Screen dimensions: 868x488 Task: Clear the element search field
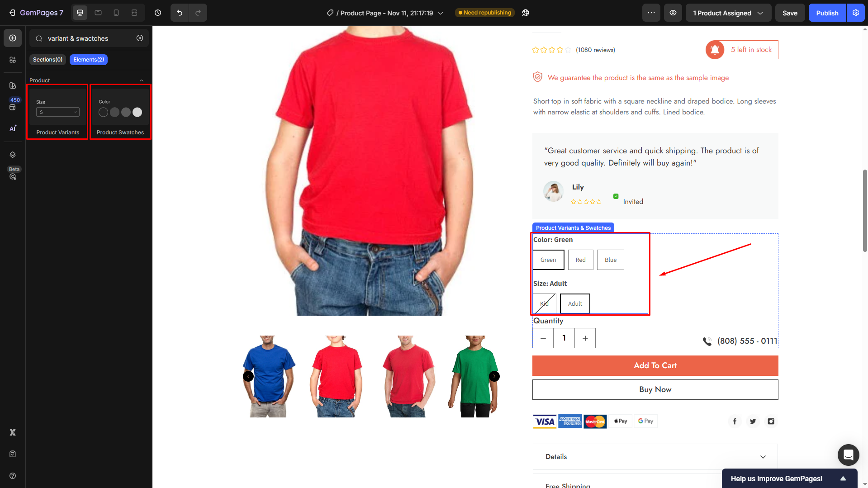(140, 38)
